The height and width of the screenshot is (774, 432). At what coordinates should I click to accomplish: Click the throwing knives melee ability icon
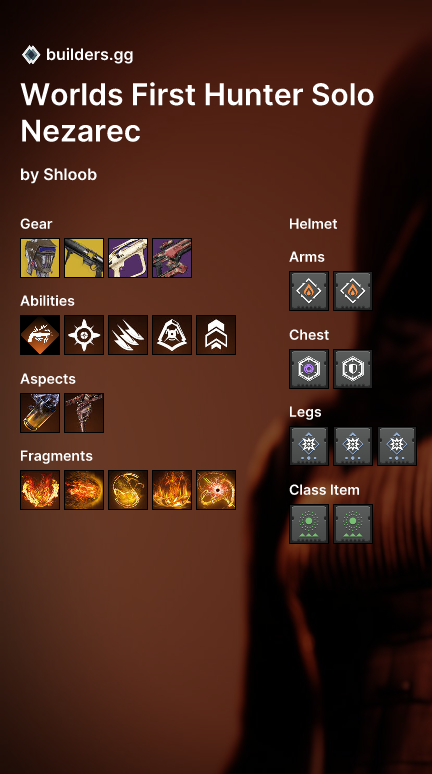coord(128,335)
